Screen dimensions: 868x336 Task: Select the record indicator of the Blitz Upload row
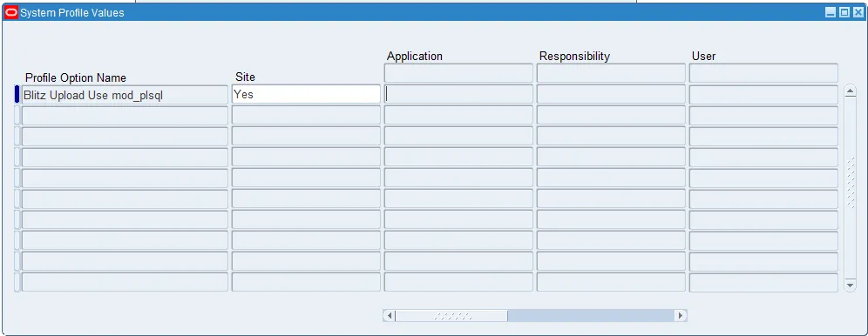(x=17, y=95)
